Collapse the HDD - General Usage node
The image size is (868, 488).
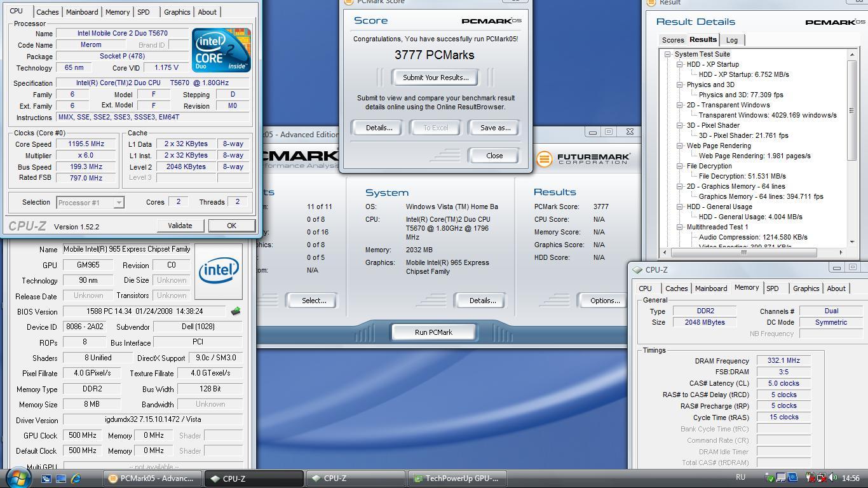point(680,207)
